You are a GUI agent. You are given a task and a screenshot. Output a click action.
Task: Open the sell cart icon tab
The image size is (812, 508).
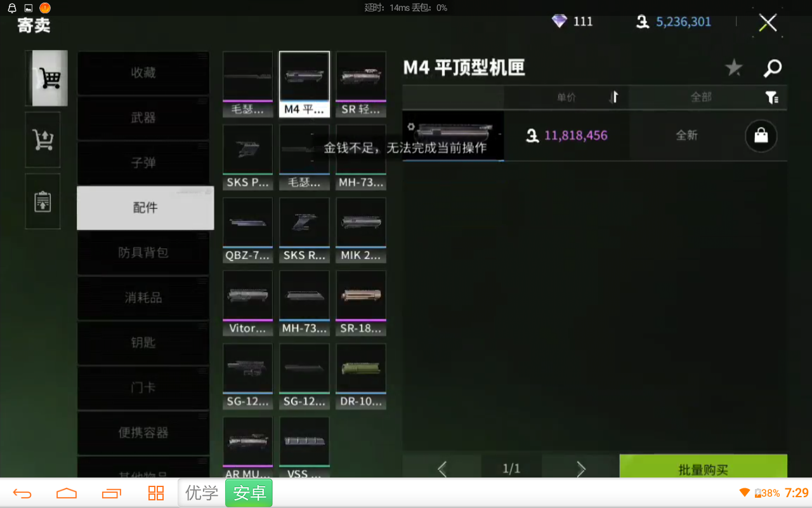43,140
